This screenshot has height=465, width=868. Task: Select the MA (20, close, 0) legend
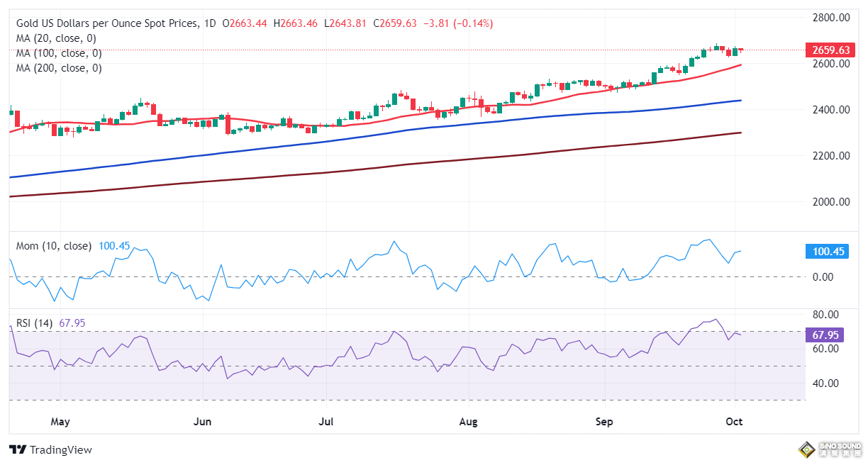click(x=56, y=38)
